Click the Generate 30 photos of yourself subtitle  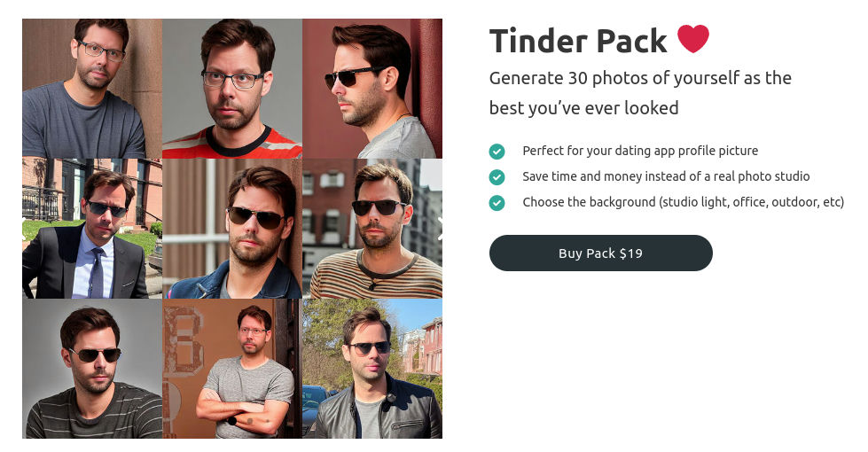point(640,93)
